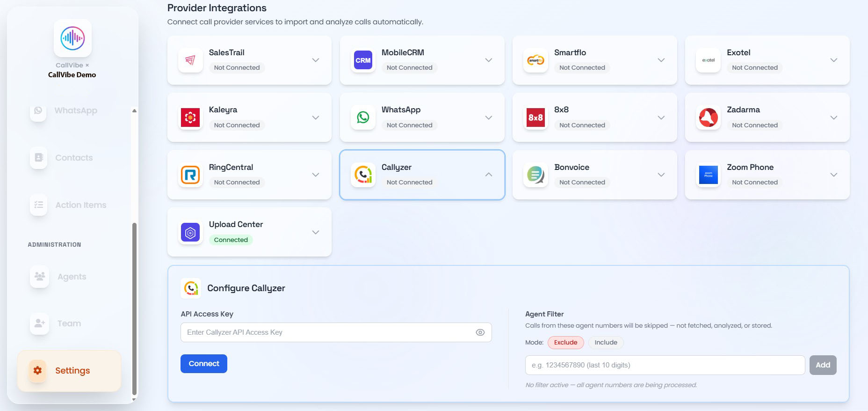Expand the MobileCRM card chevron

pos(489,60)
